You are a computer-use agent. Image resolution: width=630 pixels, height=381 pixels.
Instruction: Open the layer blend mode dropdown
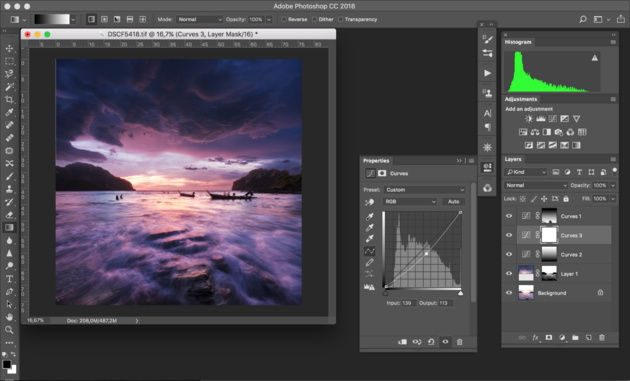(x=536, y=185)
